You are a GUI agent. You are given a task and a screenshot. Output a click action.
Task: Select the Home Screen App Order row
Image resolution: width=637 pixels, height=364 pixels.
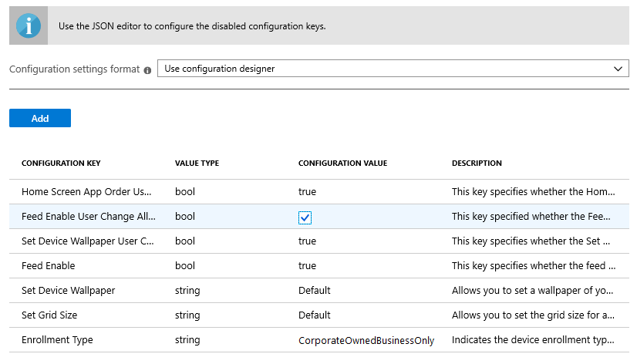(x=86, y=192)
